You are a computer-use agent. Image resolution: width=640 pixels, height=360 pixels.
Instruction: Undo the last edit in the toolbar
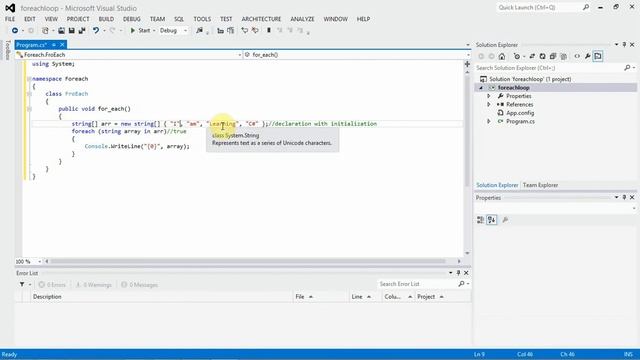click(96, 31)
